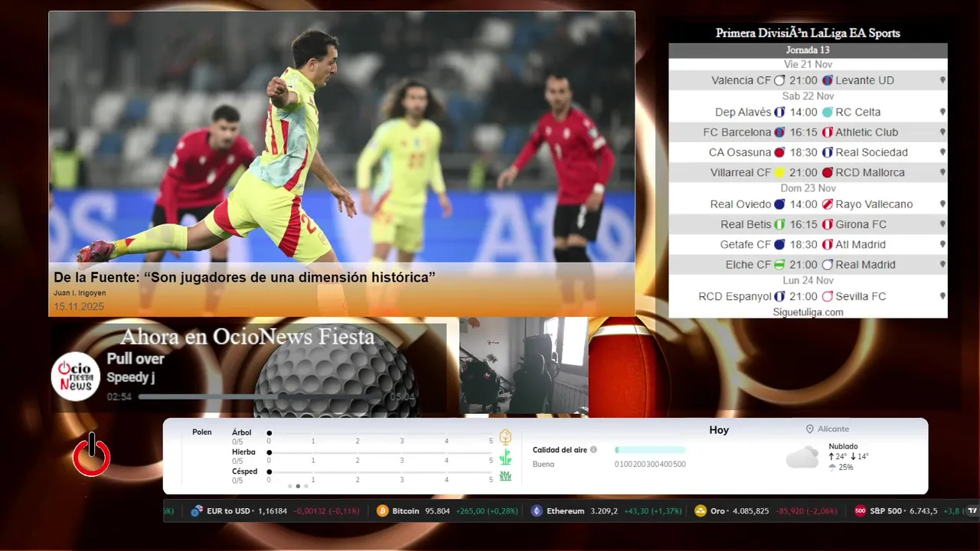
Task: Click the song title Pull over
Action: point(136,359)
